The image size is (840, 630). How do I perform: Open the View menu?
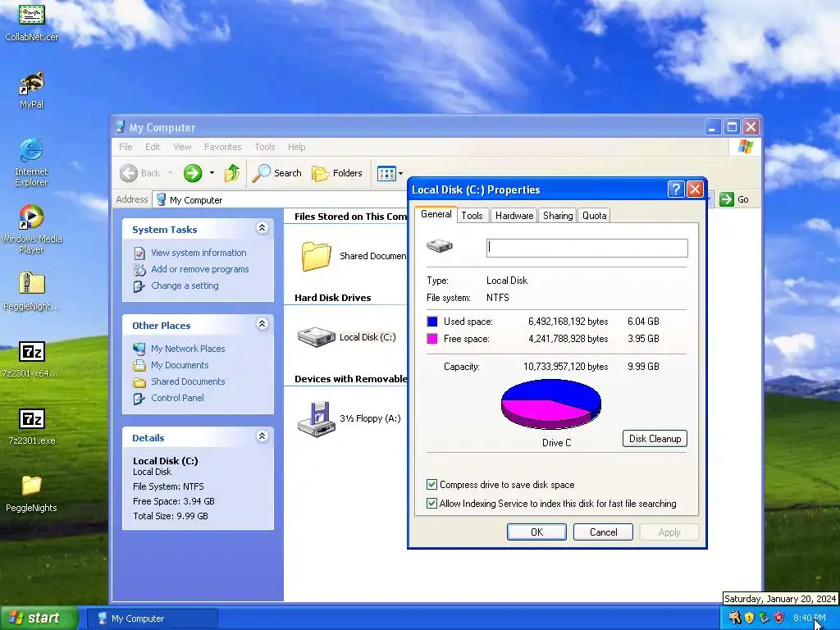pos(182,147)
